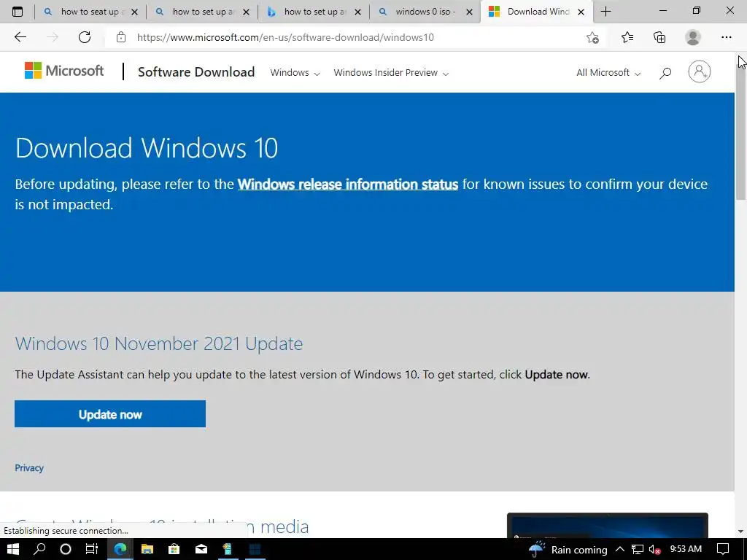Search Microsoft.com with magnifier icon

tap(665, 72)
